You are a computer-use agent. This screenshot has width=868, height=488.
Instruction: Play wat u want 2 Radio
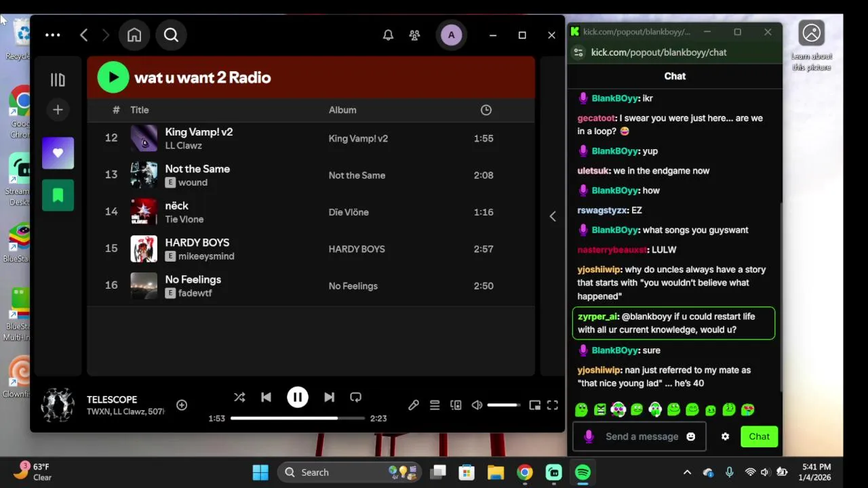click(113, 77)
